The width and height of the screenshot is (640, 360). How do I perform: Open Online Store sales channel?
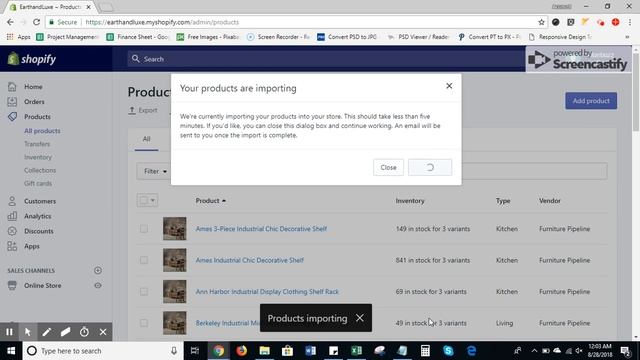[x=42, y=285]
